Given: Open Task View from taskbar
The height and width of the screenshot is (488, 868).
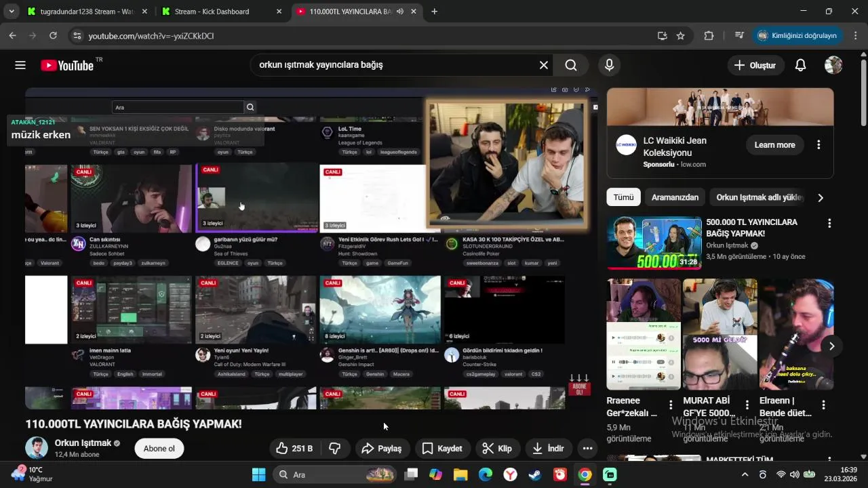Looking at the screenshot, I should [411, 474].
